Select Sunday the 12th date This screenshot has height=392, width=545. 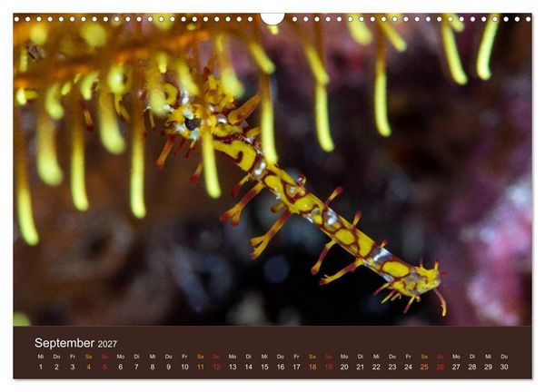click(x=216, y=367)
